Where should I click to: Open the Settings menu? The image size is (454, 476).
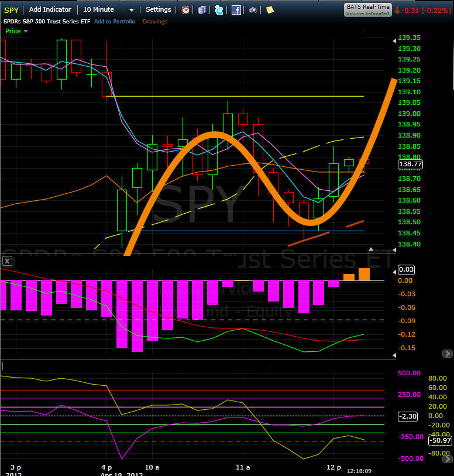158,10
